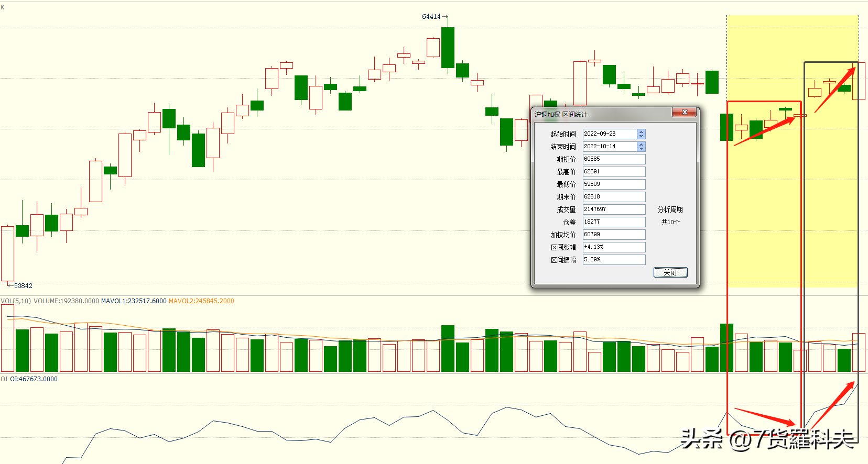Viewport: 868px width, 464px height.
Task: Click the 结束时间 field showing 2022-10-14
Action: [610, 147]
